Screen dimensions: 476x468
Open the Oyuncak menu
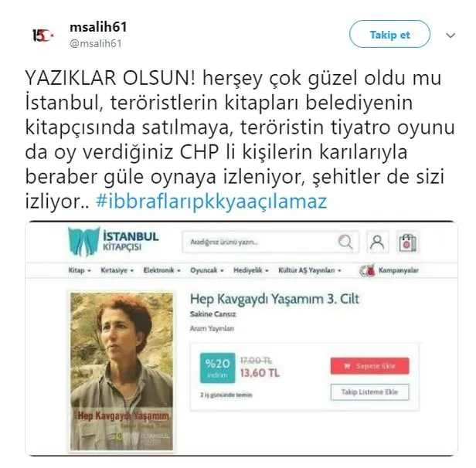click(207, 270)
